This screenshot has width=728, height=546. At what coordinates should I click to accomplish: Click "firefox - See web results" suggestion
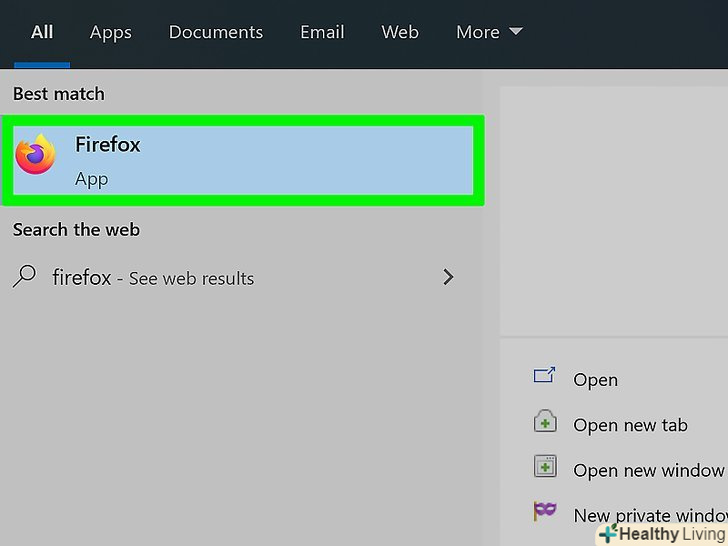(153, 278)
